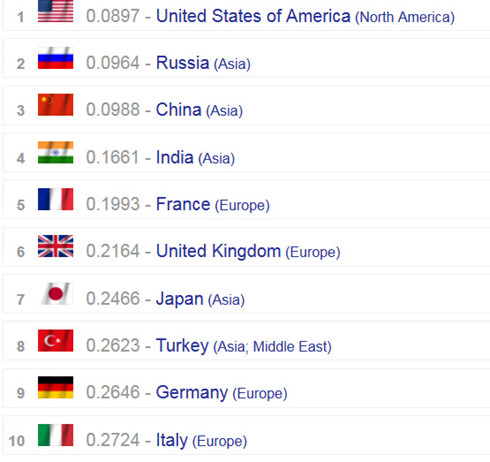
Task: Click the India flag icon
Action: (55, 152)
